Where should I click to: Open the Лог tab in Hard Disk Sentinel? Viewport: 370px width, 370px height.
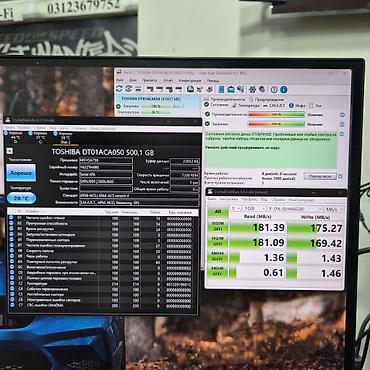[x=315, y=105]
